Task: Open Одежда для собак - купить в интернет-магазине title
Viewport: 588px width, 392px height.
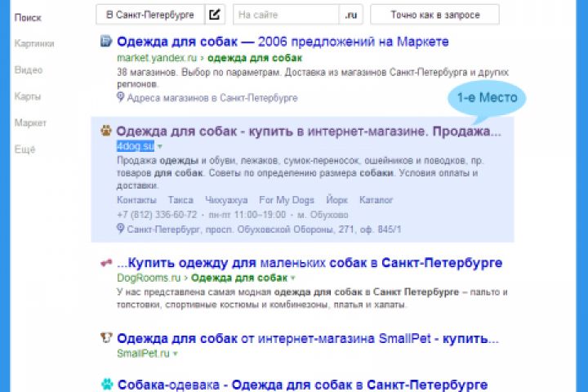Action: tap(309, 131)
